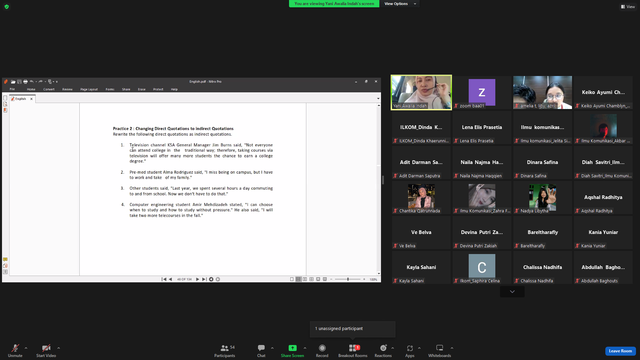Click the Save icon in quick toolbar
This screenshot has width=640, height=360.
[19, 82]
